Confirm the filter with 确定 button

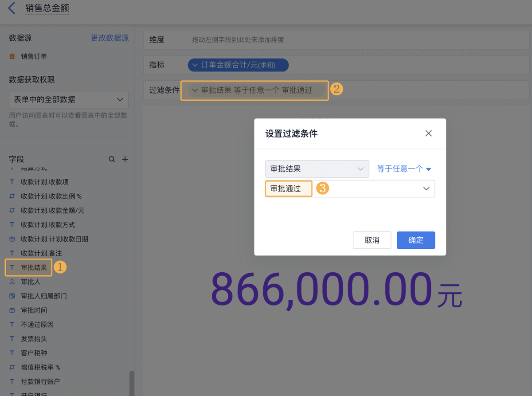416,240
